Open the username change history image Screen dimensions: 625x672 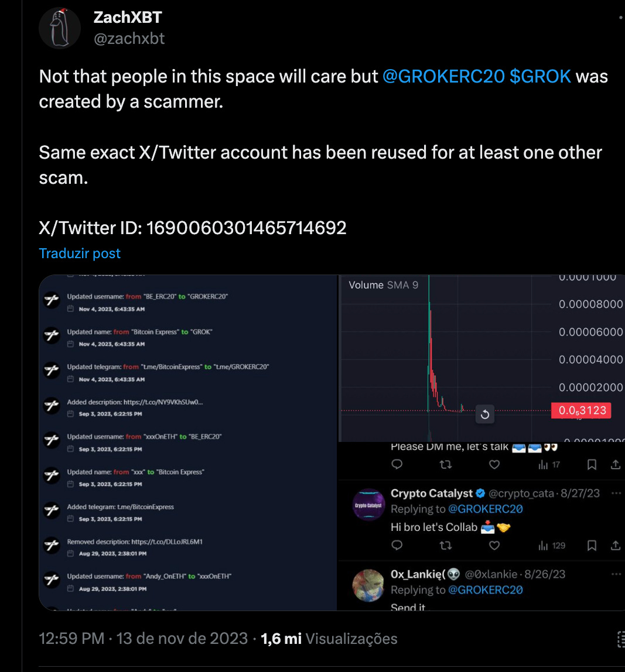pyautogui.click(x=188, y=443)
